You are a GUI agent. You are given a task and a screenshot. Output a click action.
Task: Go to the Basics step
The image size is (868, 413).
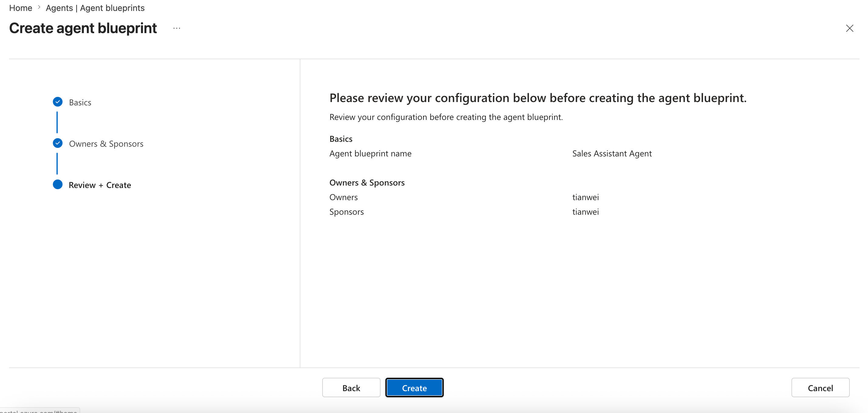pyautogui.click(x=80, y=102)
